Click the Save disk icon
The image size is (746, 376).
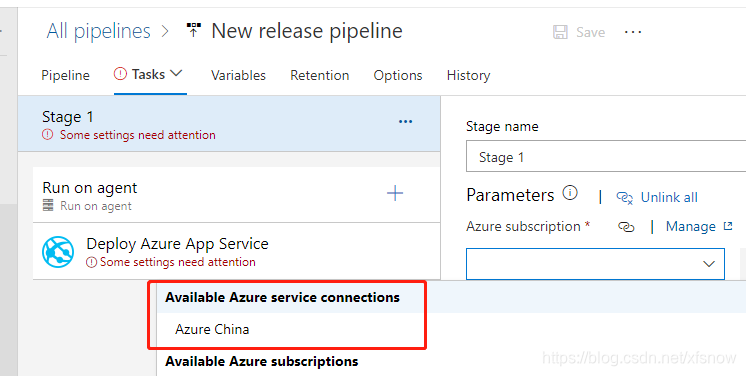click(560, 32)
